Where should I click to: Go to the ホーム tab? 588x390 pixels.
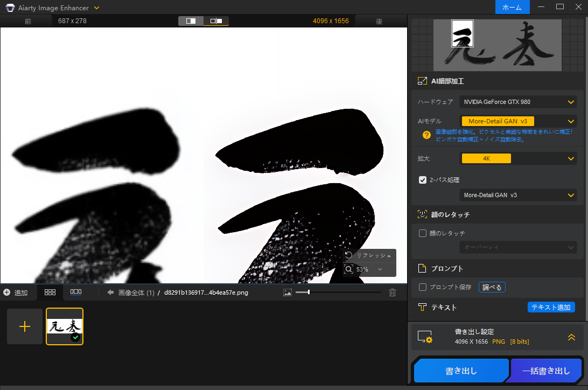(x=512, y=7)
